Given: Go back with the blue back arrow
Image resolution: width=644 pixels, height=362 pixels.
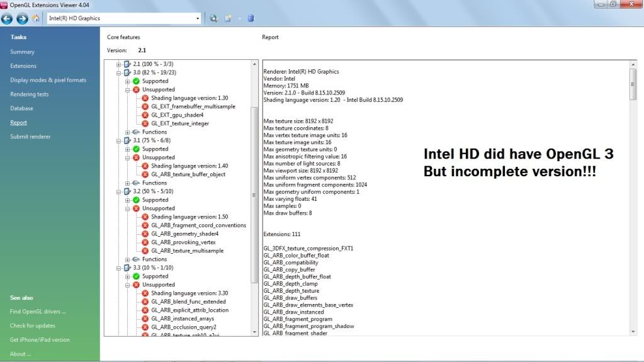Looking at the screenshot, I should (x=7, y=18).
